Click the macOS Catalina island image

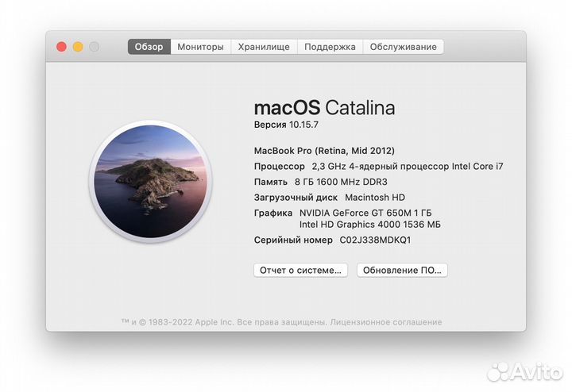coord(151,182)
